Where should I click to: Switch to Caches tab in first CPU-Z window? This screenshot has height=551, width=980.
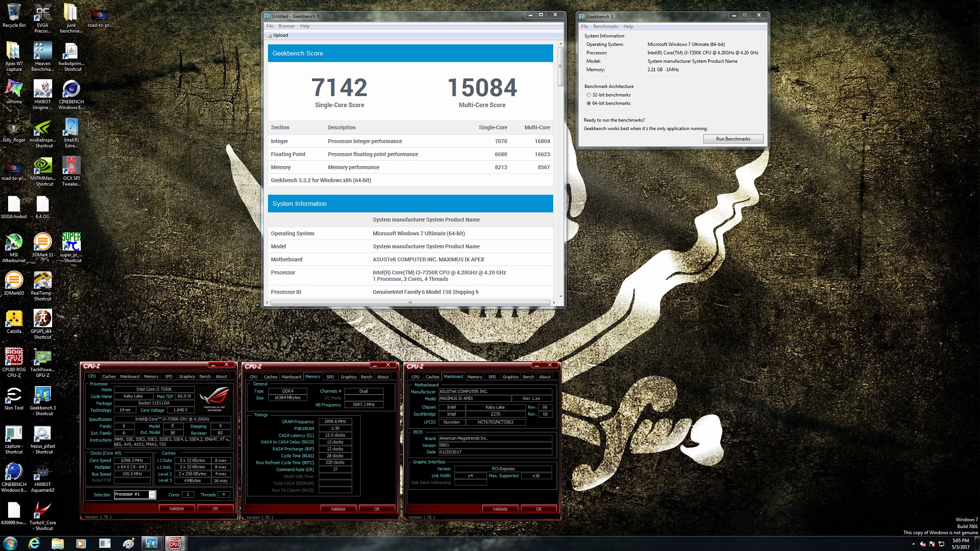pyautogui.click(x=109, y=376)
